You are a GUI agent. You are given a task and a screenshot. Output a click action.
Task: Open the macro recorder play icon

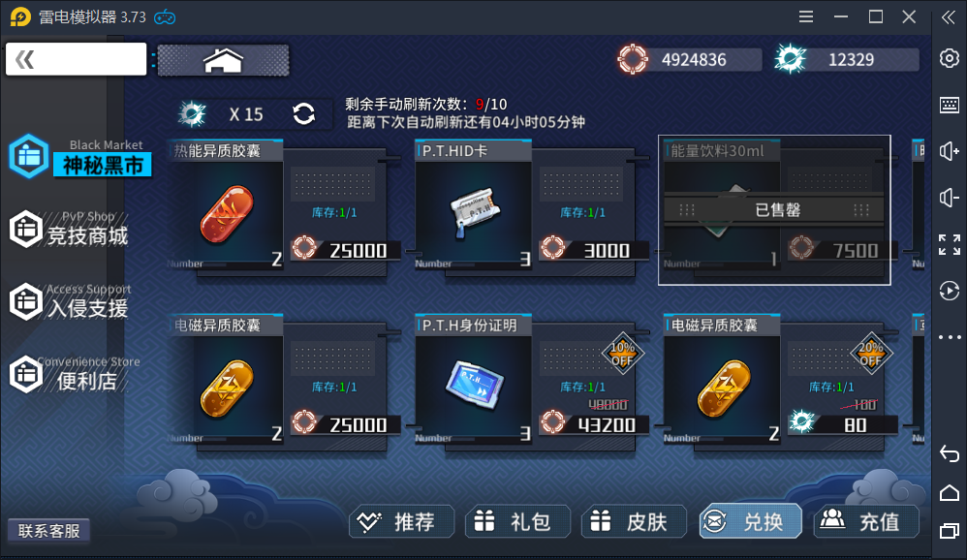[x=950, y=291]
